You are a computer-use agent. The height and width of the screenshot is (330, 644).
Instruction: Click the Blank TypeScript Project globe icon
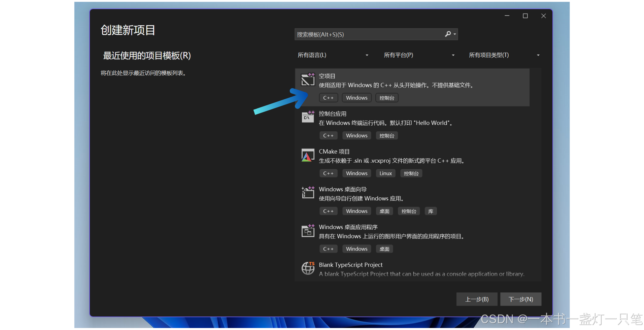pos(308,268)
